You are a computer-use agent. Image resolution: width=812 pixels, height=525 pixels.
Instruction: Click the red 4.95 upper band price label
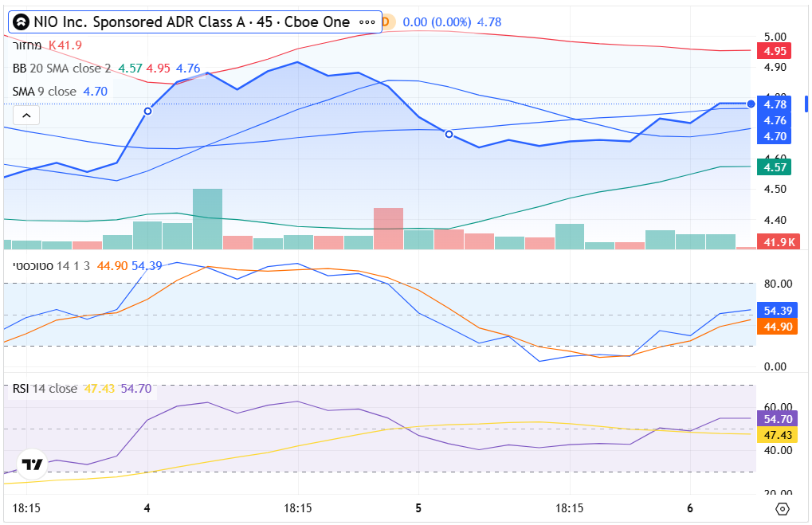775,51
